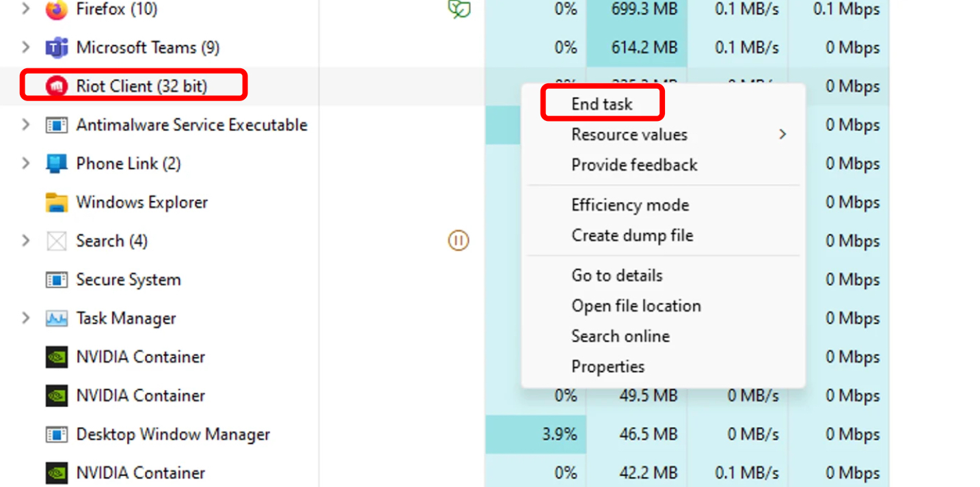Click NVIDIA icon in the 42.2 MB row
Image resolution: width=980 pixels, height=487 pixels.
[57, 473]
